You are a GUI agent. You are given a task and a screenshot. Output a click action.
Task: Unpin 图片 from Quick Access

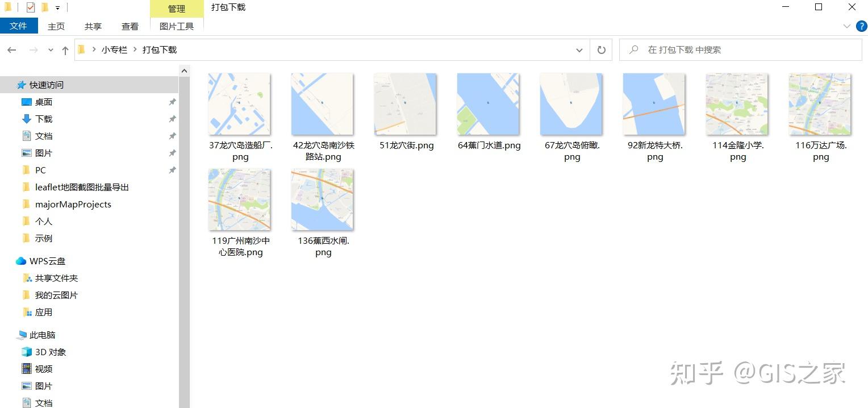point(172,153)
